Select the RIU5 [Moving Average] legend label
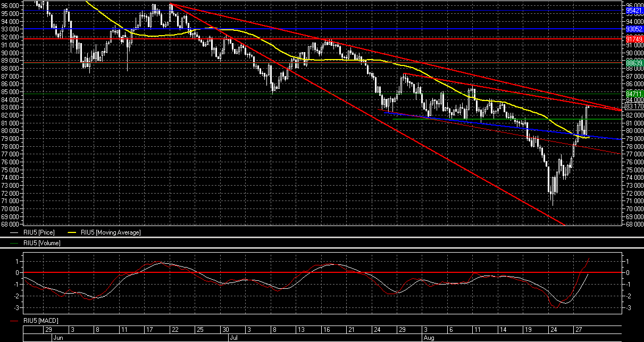Screen dimensions: 644x342 pos(111,232)
